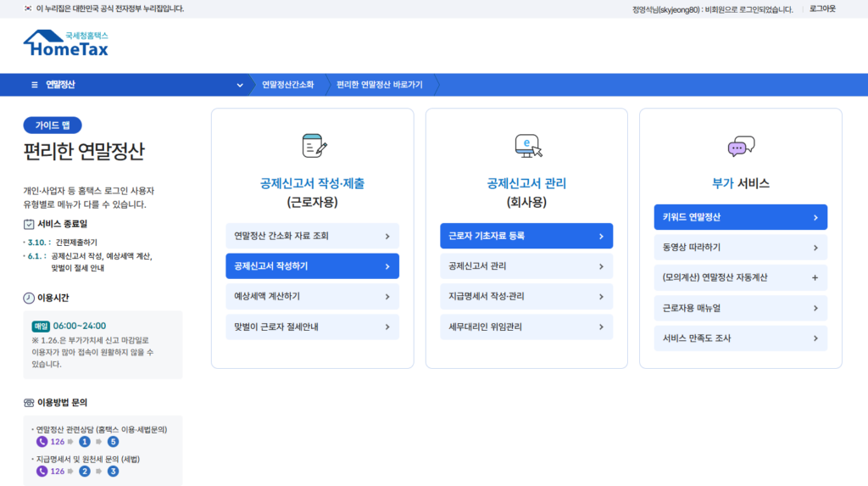This screenshot has width=868, height=486.
Task: Click 가이드 맵 badge button
Action: click(53, 126)
